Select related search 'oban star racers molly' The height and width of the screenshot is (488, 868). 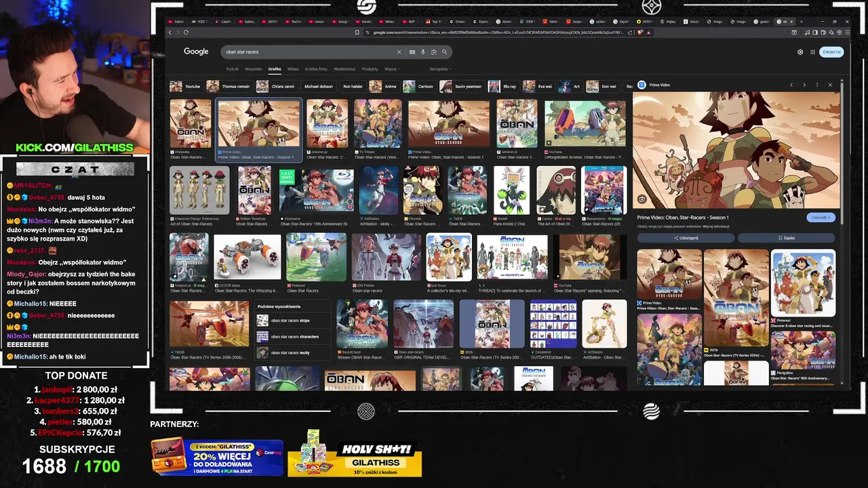[294, 353]
